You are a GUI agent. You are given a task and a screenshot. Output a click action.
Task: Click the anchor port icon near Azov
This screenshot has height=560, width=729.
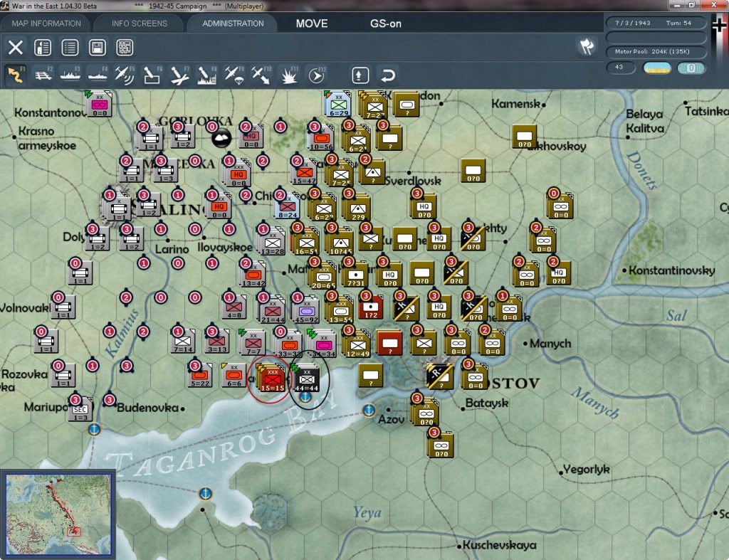point(369,411)
